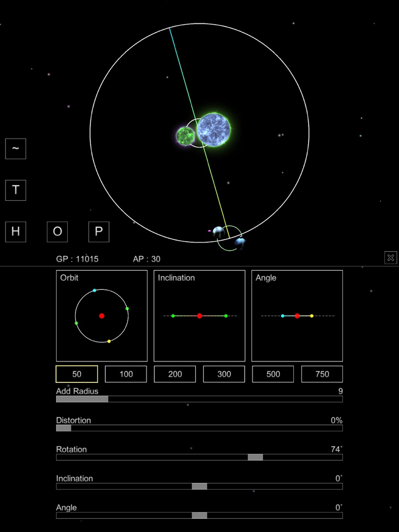
Task: Click the Add Radius slider bar
Action: click(x=199, y=399)
